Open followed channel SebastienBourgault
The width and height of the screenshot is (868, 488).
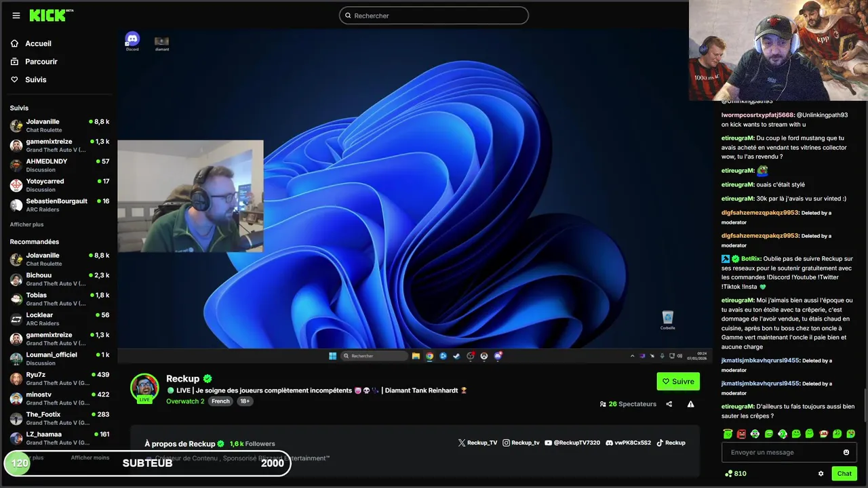(59, 205)
